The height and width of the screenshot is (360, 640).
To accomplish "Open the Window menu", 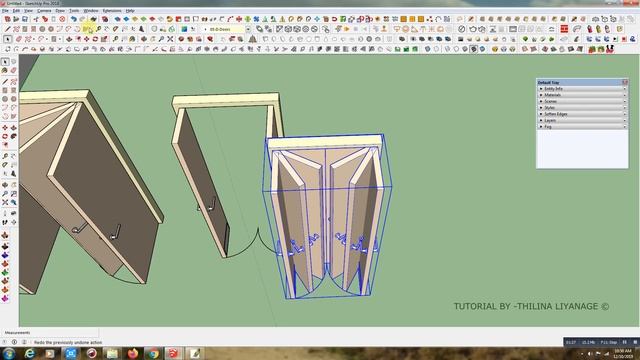I will [x=91, y=11].
